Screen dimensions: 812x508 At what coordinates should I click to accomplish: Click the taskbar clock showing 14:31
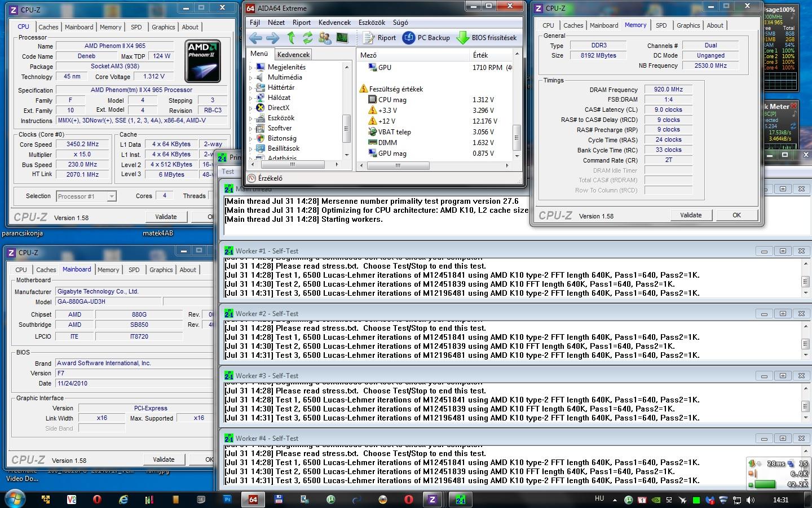pos(780,500)
